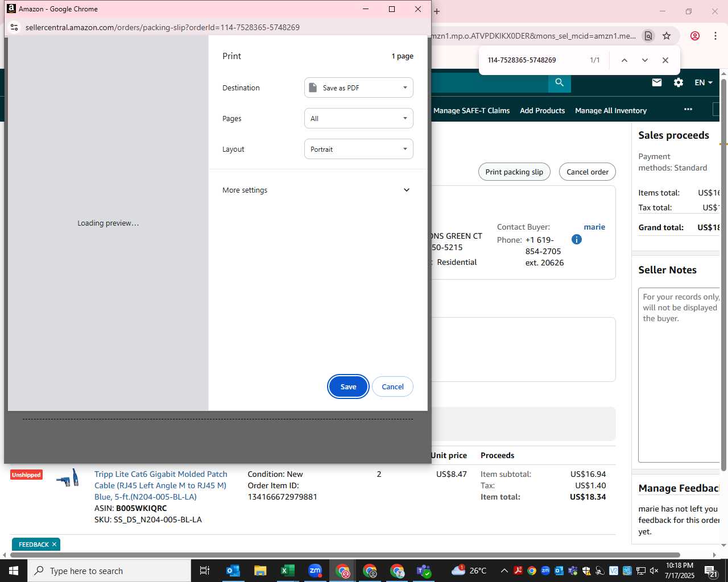Show hidden system tray icons chevron
The height and width of the screenshot is (582, 728).
pos(504,571)
